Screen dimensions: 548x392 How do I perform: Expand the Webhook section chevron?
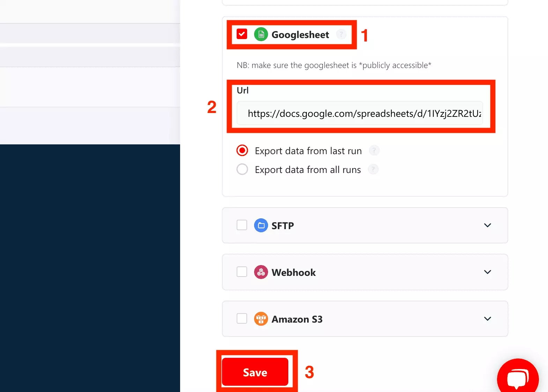pyautogui.click(x=488, y=272)
